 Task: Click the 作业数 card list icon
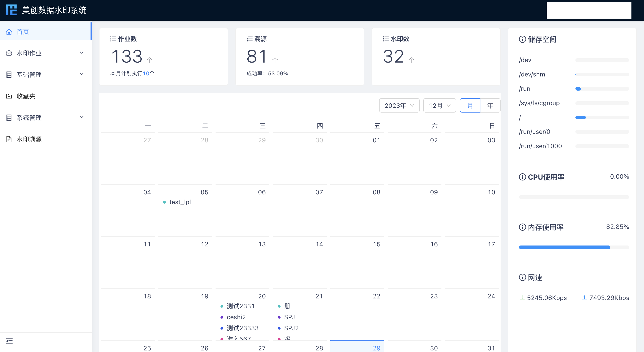pyautogui.click(x=113, y=39)
